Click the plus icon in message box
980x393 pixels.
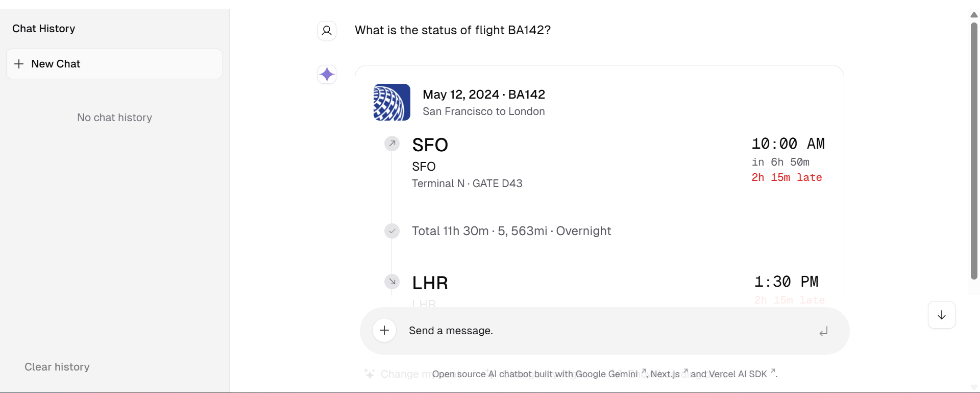coord(384,330)
